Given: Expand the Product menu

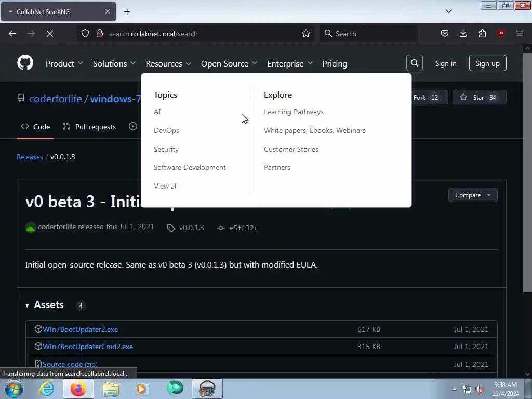Looking at the screenshot, I should pos(64,63).
